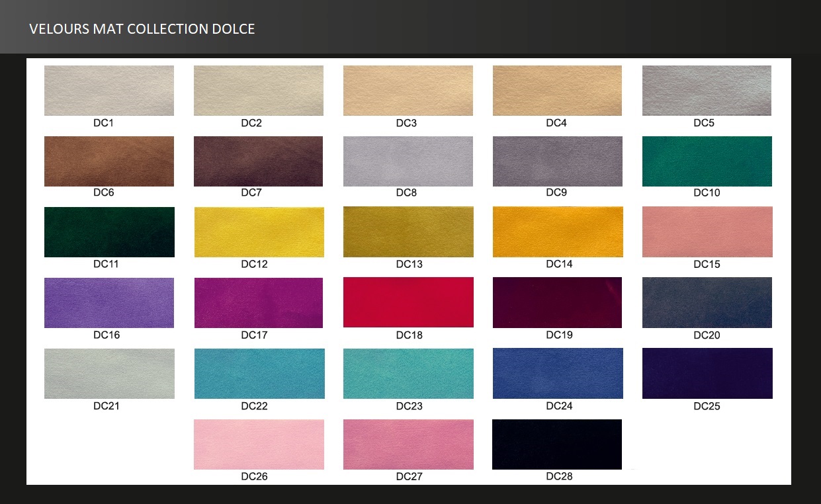
Task: Click the DC24 label text
Action: [559, 406]
